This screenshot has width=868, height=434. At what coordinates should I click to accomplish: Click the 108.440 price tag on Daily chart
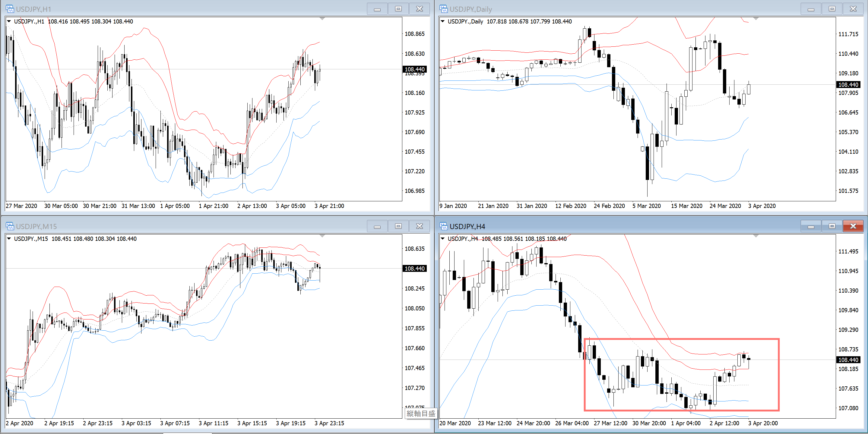click(x=848, y=84)
